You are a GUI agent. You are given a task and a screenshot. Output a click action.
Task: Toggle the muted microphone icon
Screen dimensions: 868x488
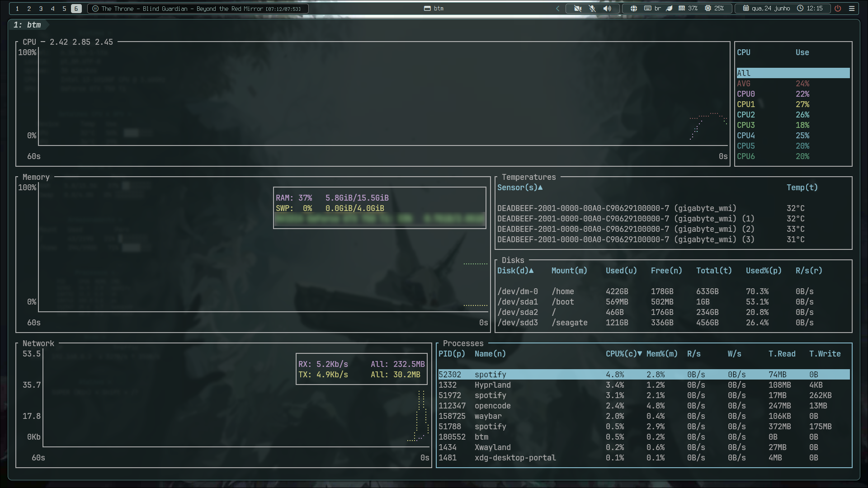point(592,9)
